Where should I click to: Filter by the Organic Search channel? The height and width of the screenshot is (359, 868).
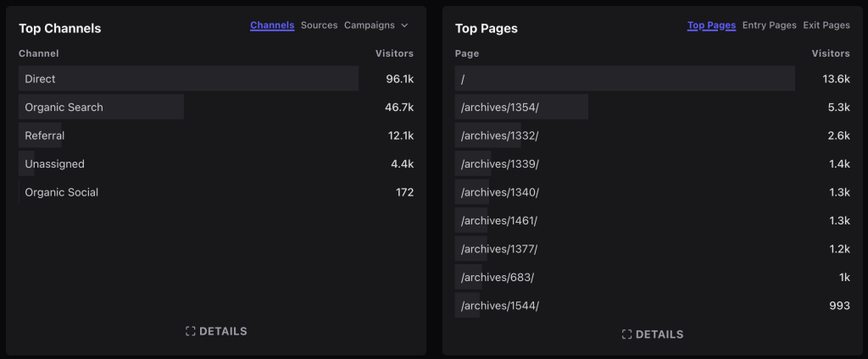[x=64, y=108]
